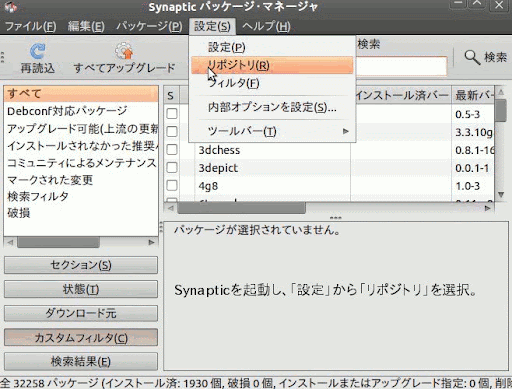Open the ファイル(F) menu

click(x=30, y=26)
